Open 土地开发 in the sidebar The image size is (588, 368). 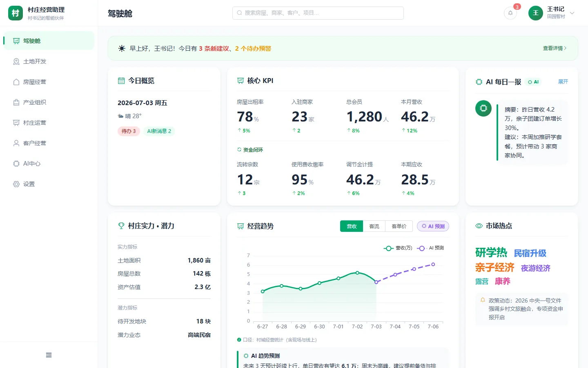pyautogui.click(x=49, y=61)
